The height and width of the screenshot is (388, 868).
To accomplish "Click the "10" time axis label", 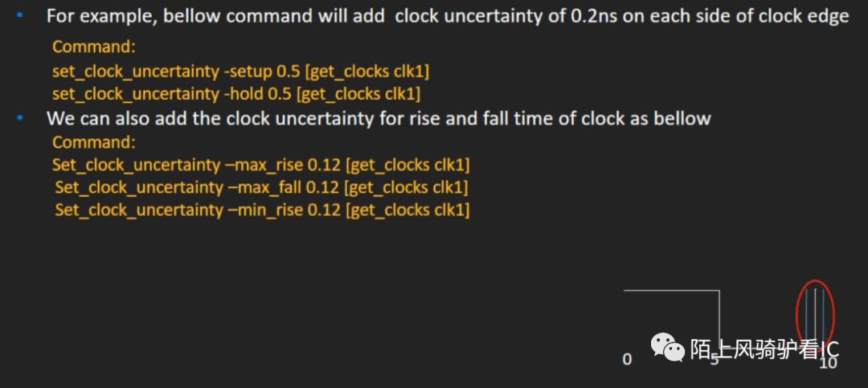I will click(828, 363).
